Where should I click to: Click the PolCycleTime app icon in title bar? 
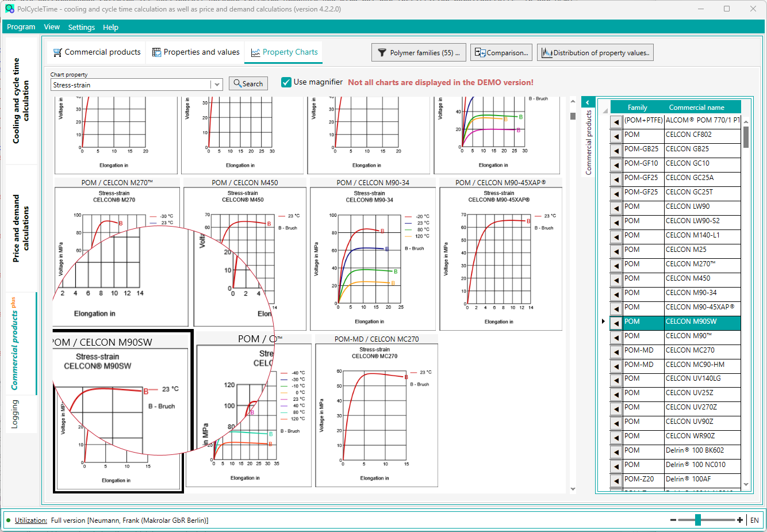click(x=9, y=9)
